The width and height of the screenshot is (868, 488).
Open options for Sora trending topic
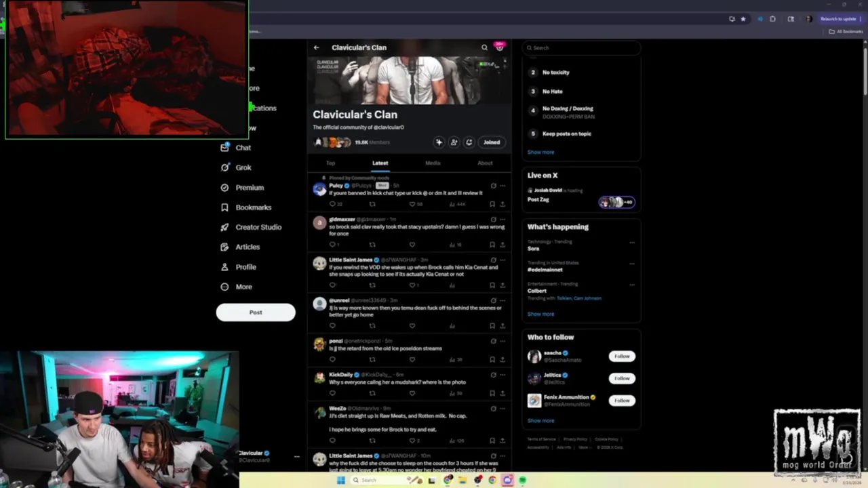(632, 242)
